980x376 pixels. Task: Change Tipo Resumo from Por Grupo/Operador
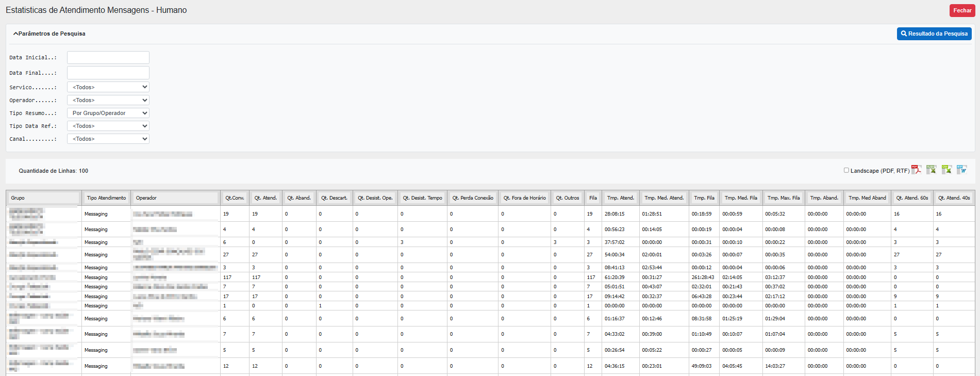pyautogui.click(x=108, y=113)
